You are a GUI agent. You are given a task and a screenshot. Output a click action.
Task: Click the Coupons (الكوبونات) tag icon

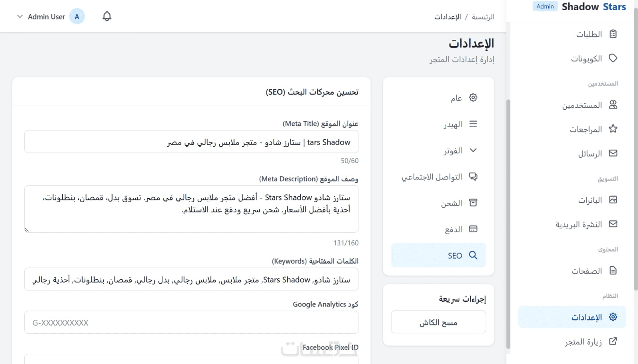[613, 58]
